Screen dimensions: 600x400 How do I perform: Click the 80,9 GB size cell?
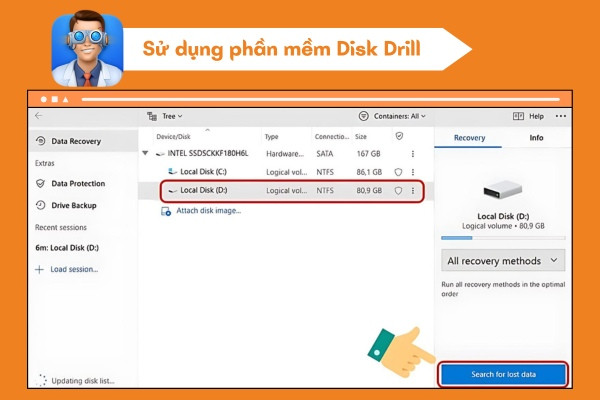pos(369,190)
